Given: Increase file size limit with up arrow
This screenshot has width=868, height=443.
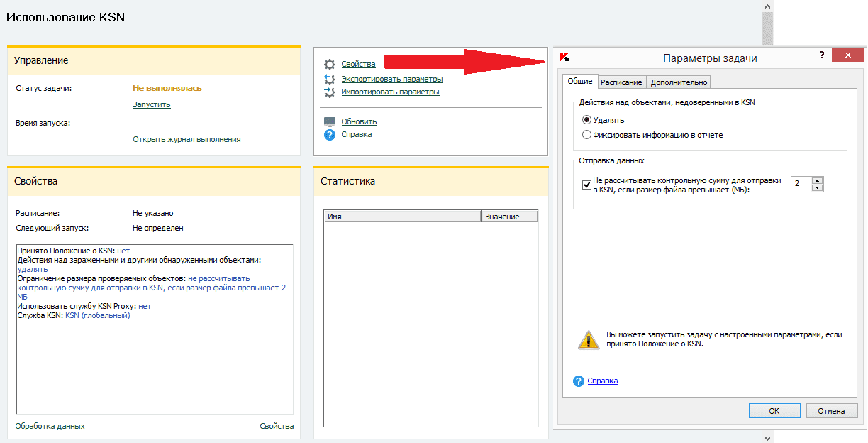Looking at the screenshot, I should pos(818,180).
